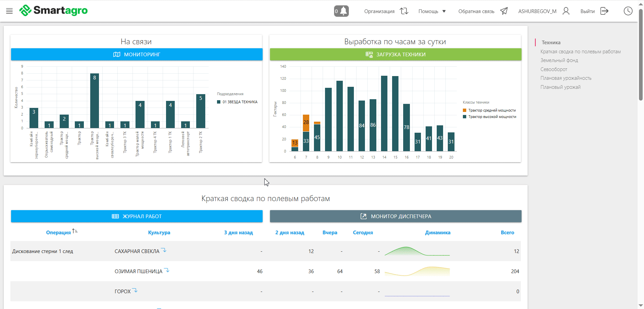644x309 pixels.
Task: Expand the САХАРНАЯ СВЕКЛА culture row arrow
Action: click(x=164, y=250)
